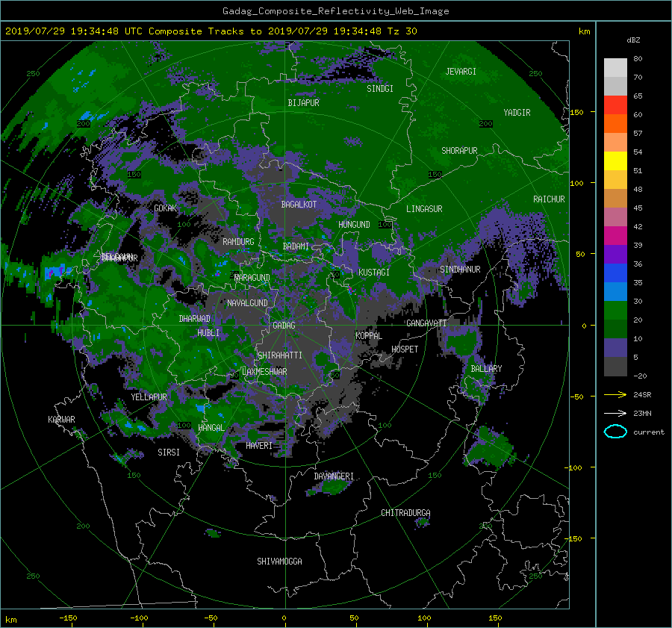The height and width of the screenshot is (628, 672).
Task: Click the SHORAPUR city label
Action: tap(459, 151)
